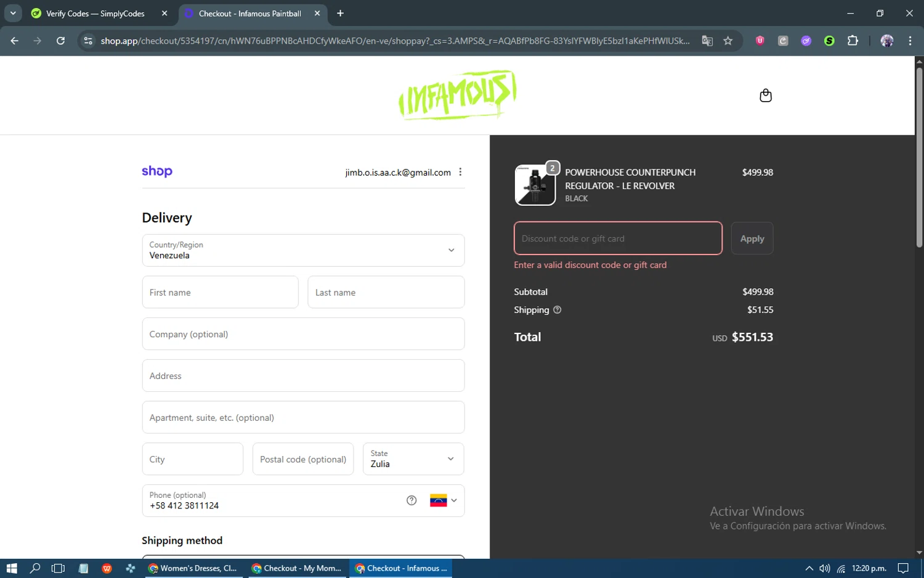The height and width of the screenshot is (578, 924).
Task: Expand the Country/Region dropdown
Action: click(303, 250)
